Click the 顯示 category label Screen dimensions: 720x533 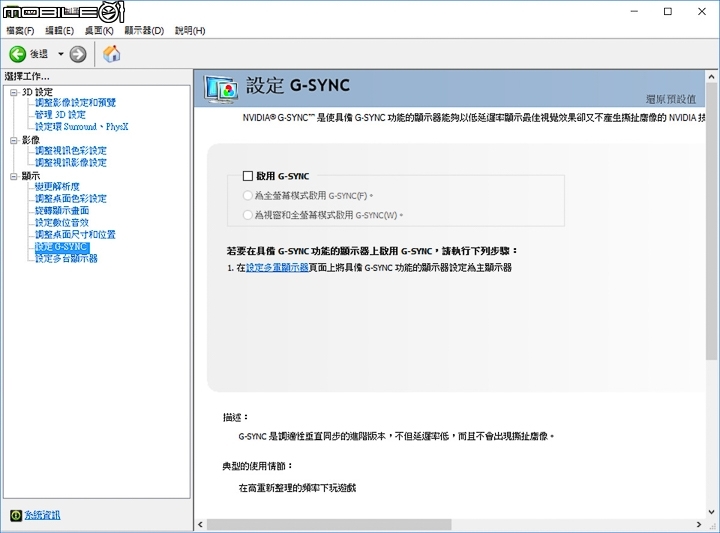pos(31,176)
